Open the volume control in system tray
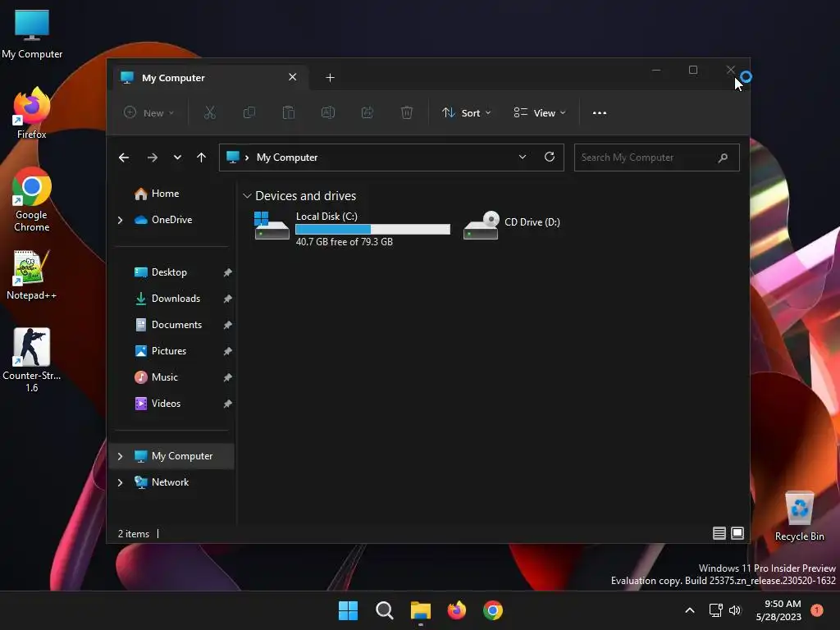Viewport: 840px width, 630px height. click(x=735, y=610)
